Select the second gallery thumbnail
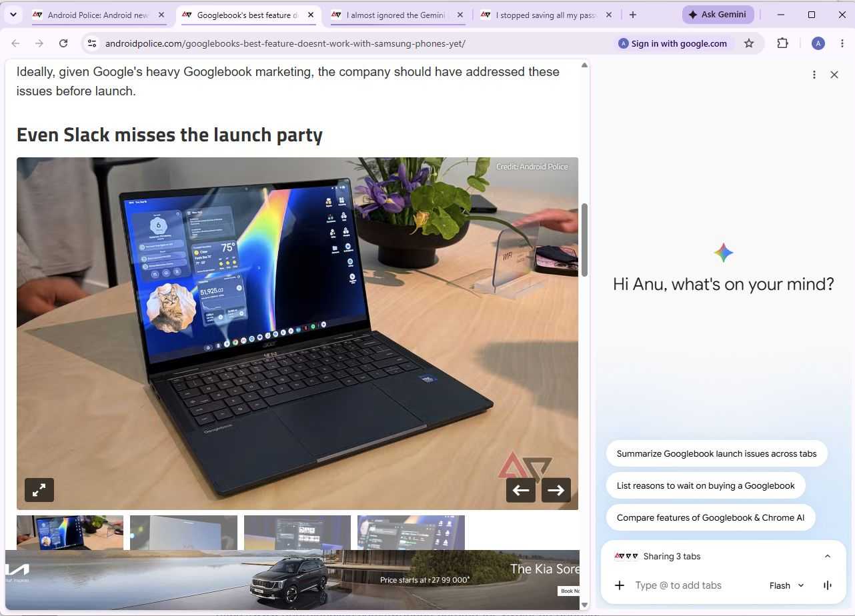855x616 pixels. click(x=183, y=533)
